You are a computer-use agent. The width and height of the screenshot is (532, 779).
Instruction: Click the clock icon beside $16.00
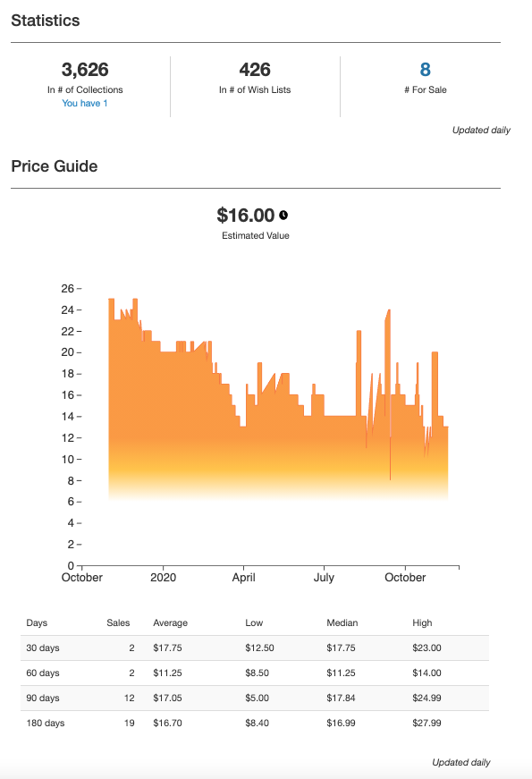pyautogui.click(x=283, y=216)
